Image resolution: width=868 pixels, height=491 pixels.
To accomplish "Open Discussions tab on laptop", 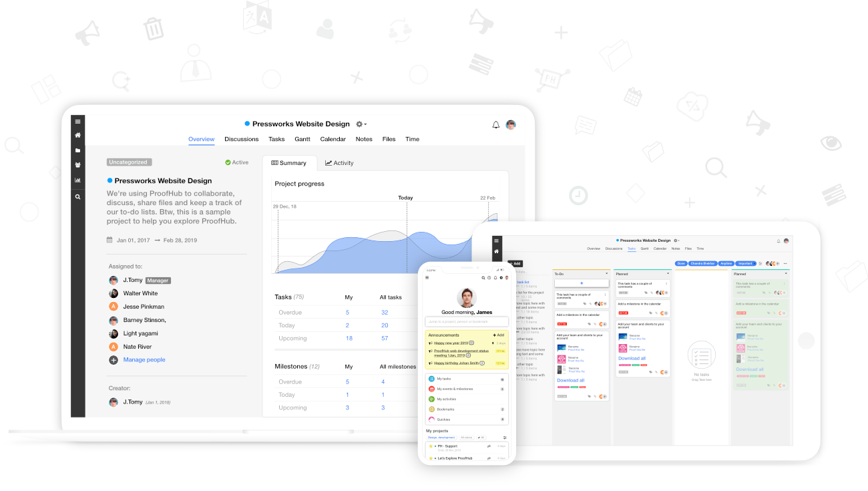I will (x=242, y=139).
